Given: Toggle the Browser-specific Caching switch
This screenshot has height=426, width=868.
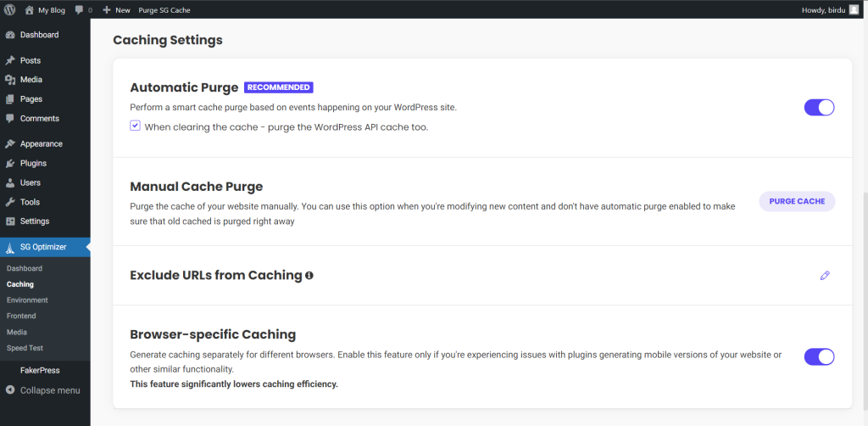Looking at the screenshot, I should click(819, 356).
